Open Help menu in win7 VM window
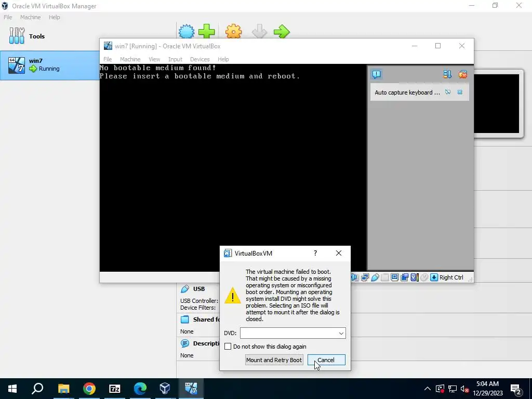This screenshot has width=532, height=399. (223, 59)
